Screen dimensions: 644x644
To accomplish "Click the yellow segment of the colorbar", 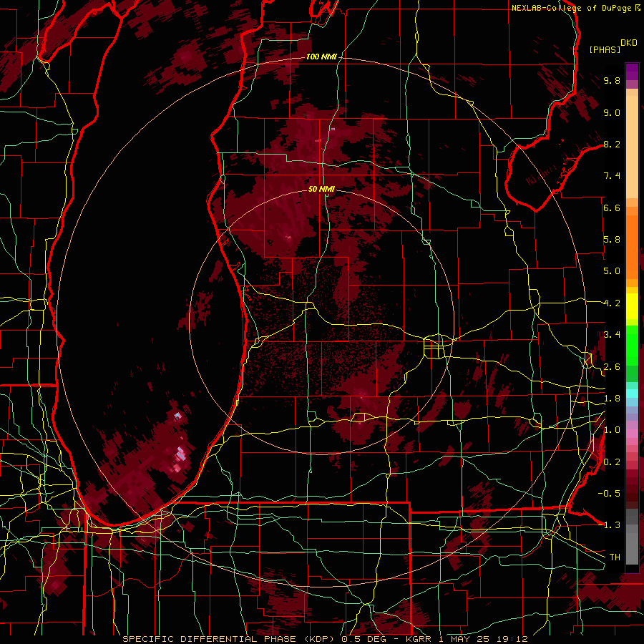I will click(632, 306).
